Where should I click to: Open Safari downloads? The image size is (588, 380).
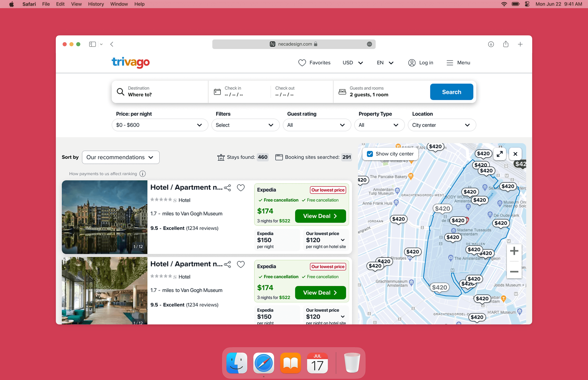coord(491,44)
